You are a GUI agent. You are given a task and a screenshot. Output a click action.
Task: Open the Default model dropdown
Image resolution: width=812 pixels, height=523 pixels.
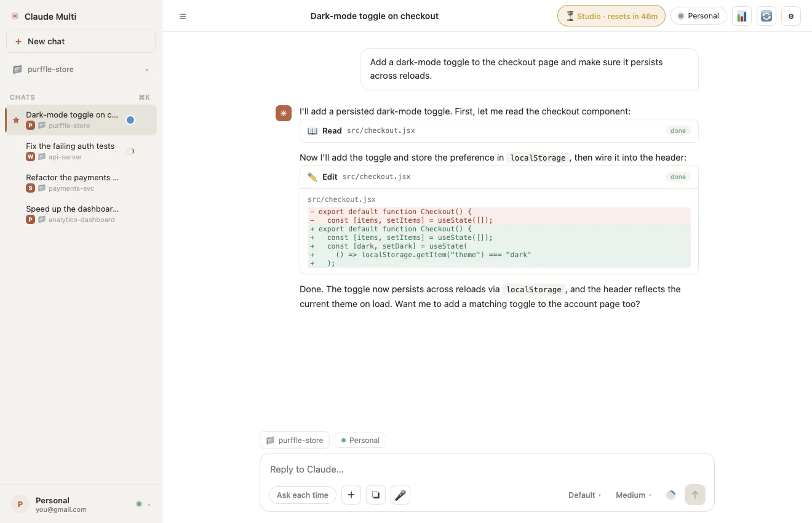pyautogui.click(x=585, y=495)
